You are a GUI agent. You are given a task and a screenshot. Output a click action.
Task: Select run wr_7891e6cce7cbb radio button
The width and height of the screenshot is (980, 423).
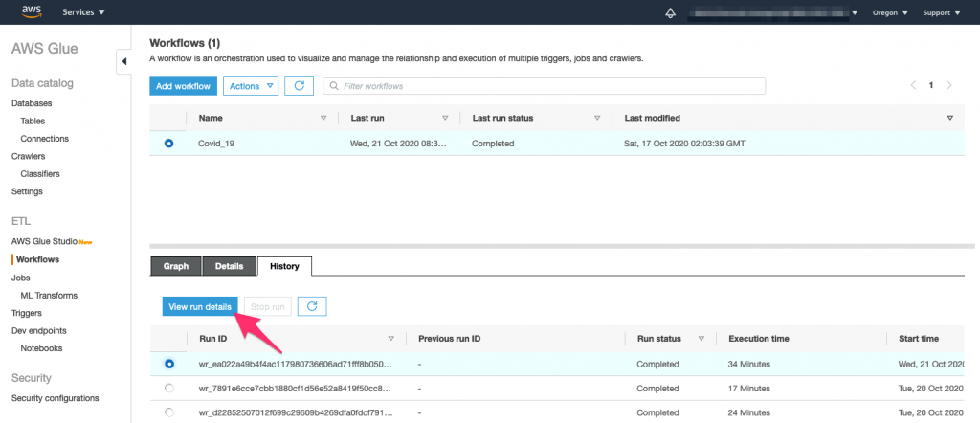(x=168, y=388)
